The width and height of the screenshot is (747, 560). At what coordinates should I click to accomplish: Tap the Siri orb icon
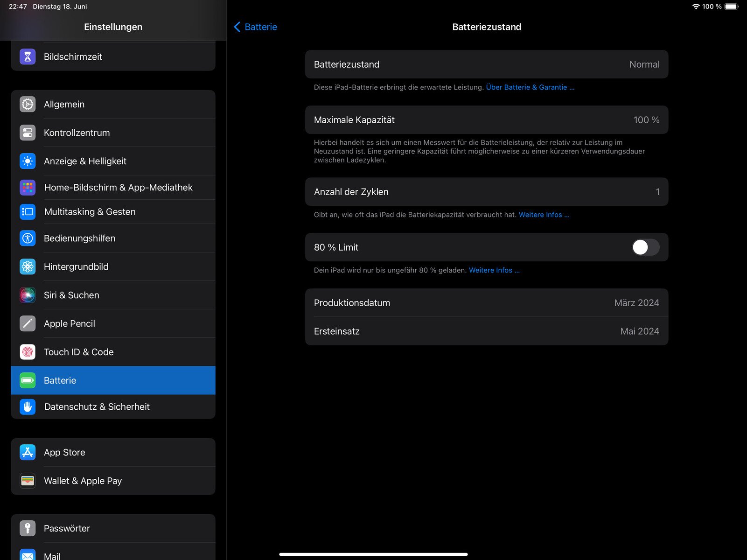pos(28,295)
